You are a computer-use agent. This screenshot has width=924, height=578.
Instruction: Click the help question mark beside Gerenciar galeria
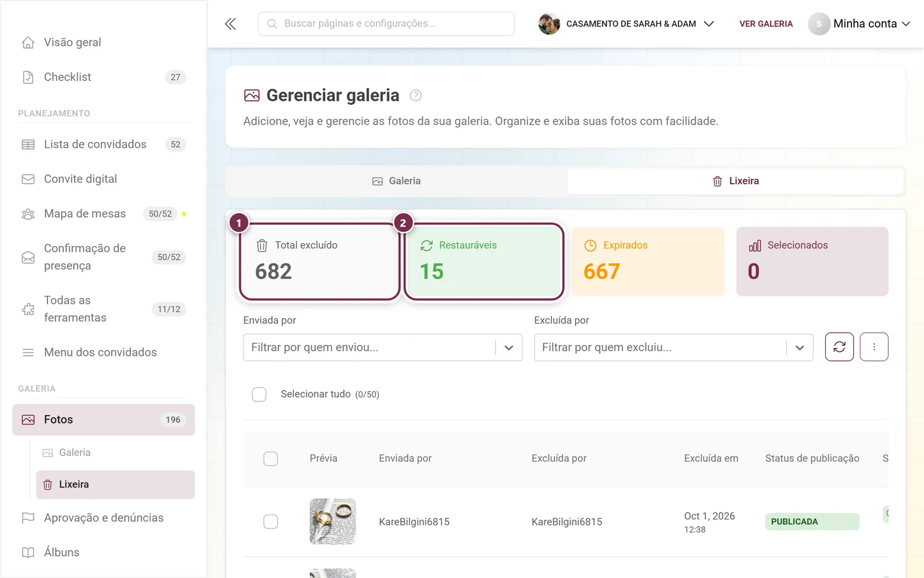pyautogui.click(x=416, y=96)
